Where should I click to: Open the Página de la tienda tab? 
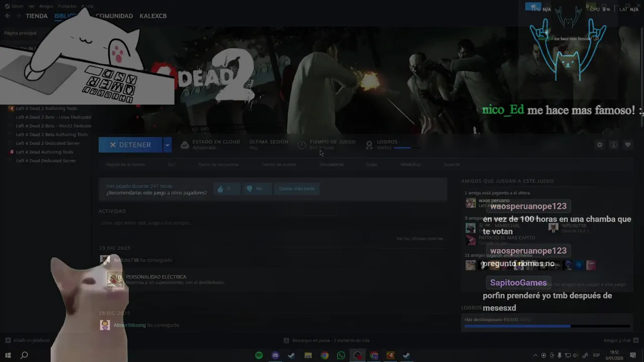pos(125,164)
